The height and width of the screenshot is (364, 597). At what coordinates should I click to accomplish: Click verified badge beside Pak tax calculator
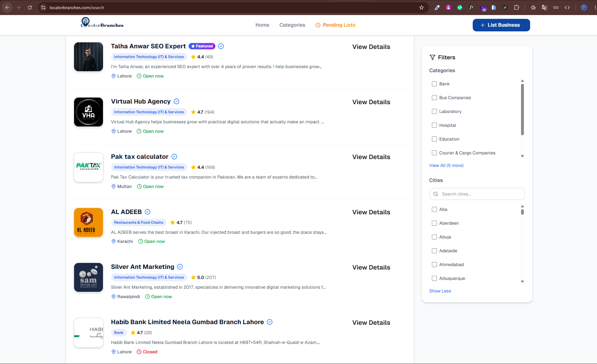[x=174, y=157]
